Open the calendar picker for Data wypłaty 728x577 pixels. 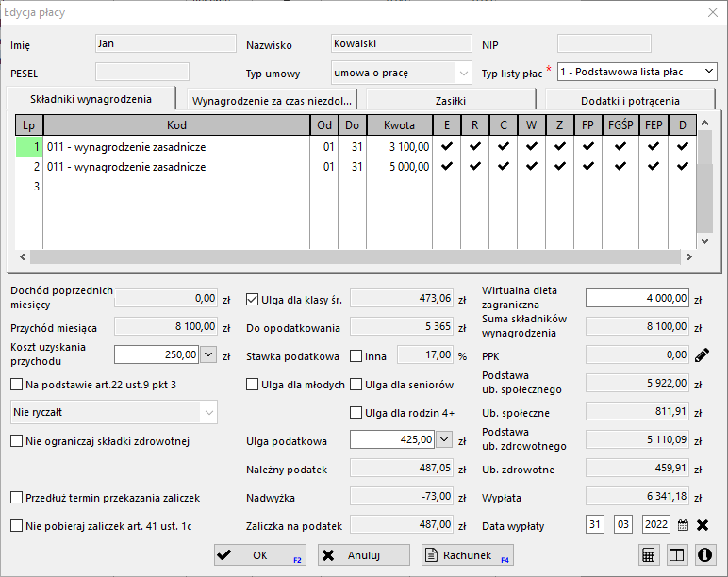[x=684, y=525]
